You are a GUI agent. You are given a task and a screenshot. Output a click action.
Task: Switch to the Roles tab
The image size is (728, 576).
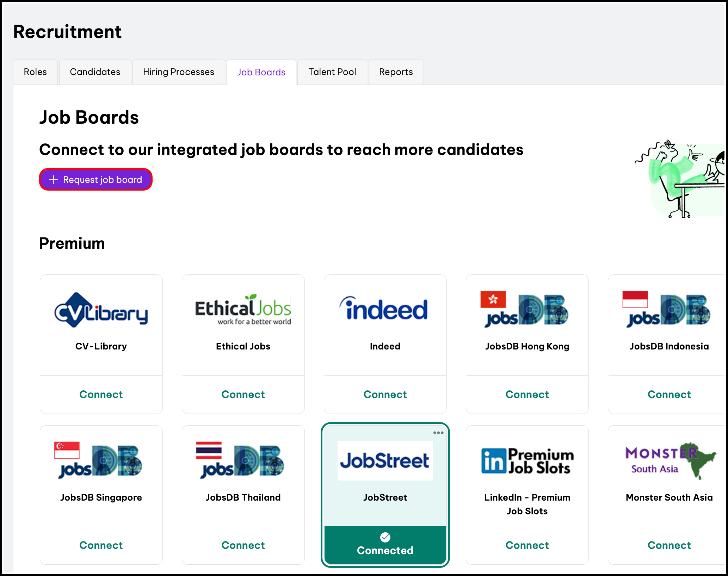coord(35,72)
